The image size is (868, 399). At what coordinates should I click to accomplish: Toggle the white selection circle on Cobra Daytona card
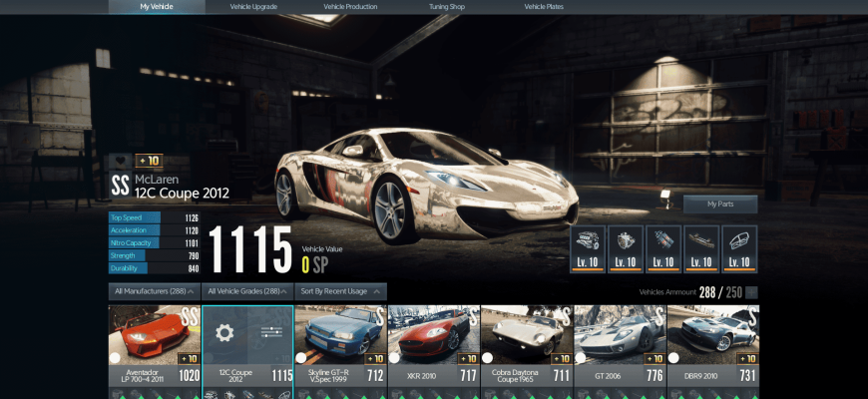487,357
